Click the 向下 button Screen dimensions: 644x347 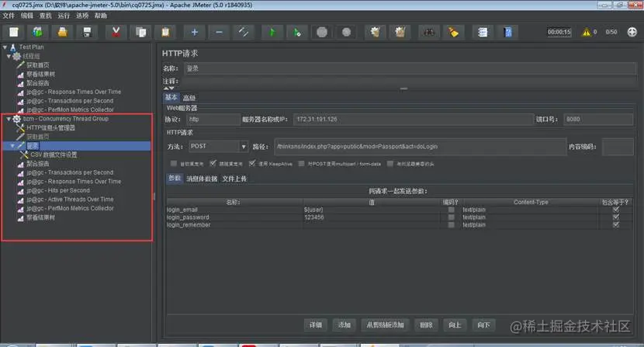click(484, 325)
